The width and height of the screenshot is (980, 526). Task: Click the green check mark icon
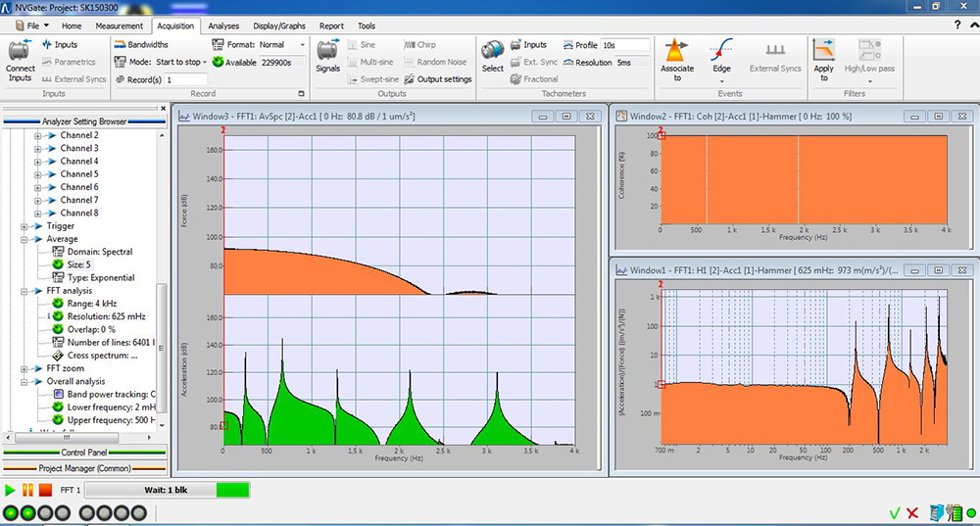click(x=895, y=513)
